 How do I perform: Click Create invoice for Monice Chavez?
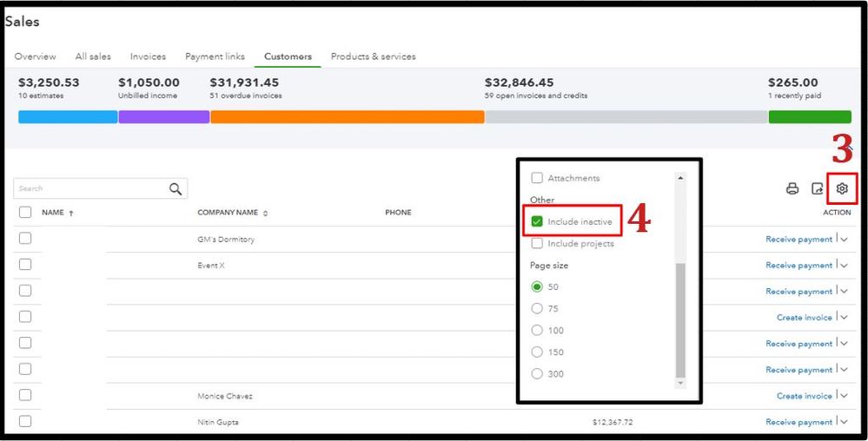tap(805, 396)
